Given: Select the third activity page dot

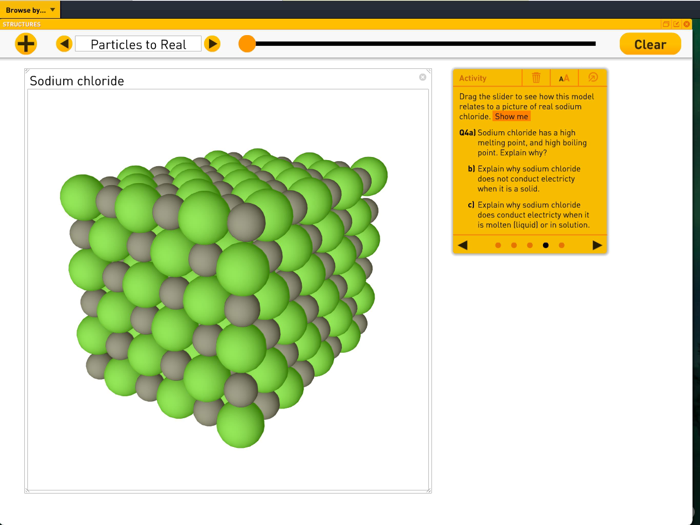Looking at the screenshot, I should (529, 245).
